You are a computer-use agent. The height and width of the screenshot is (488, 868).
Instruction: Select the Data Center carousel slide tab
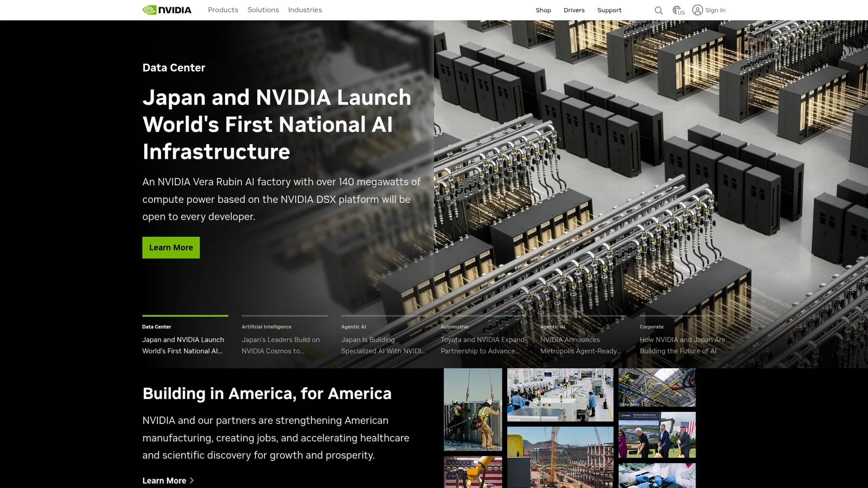click(x=185, y=336)
